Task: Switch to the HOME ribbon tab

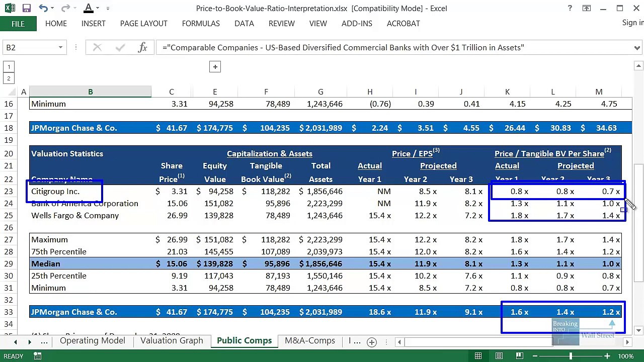Action: (56, 24)
